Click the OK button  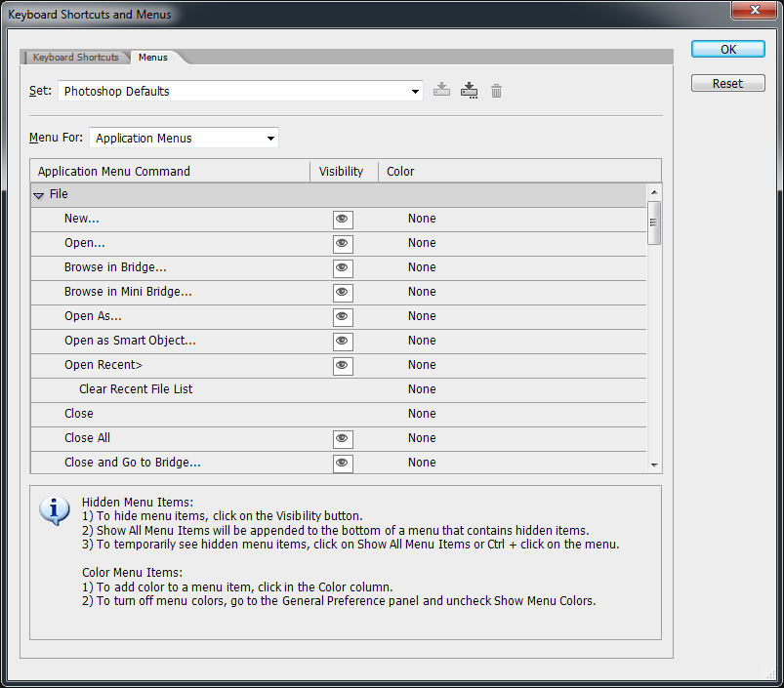728,49
